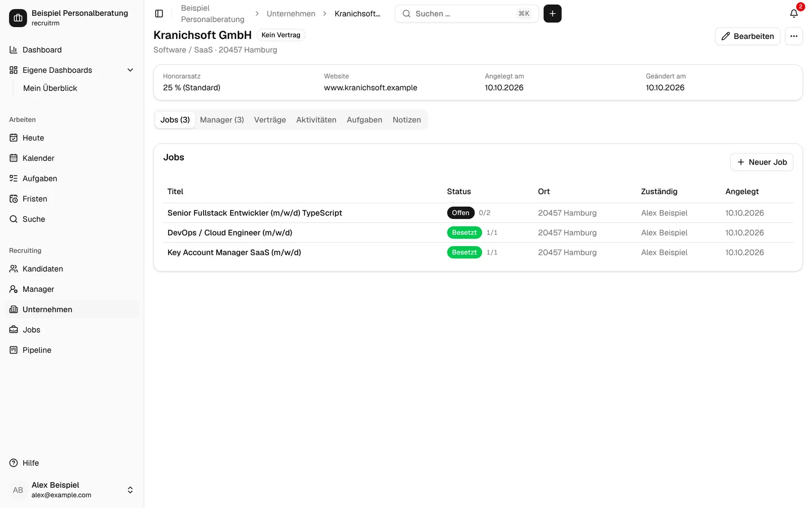Open notifications bell

coord(794,14)
